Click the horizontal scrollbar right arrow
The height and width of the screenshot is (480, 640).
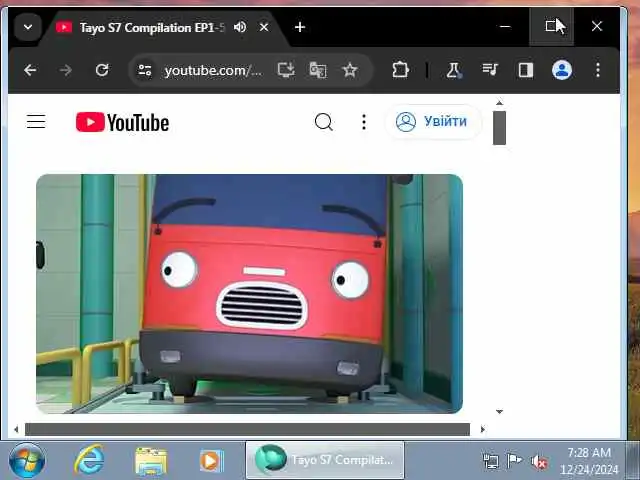click(483, 429)
